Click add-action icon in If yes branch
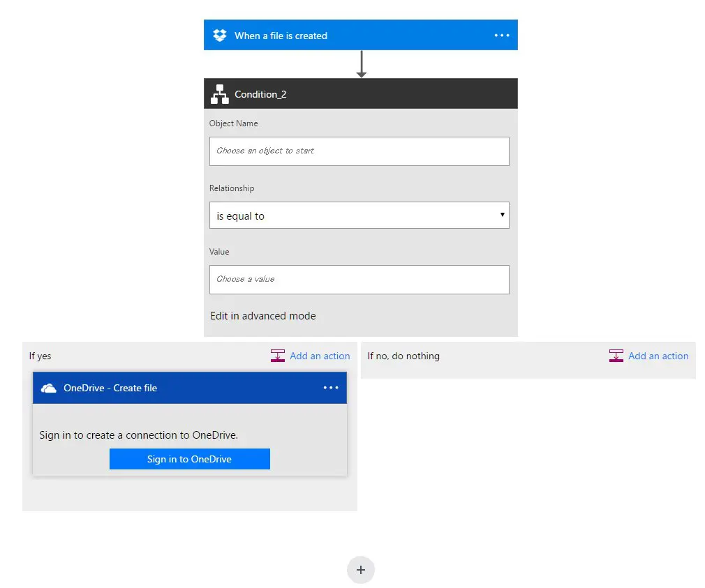Image resolution: width=705 pixels, height=588 pixels. (277, 356)
